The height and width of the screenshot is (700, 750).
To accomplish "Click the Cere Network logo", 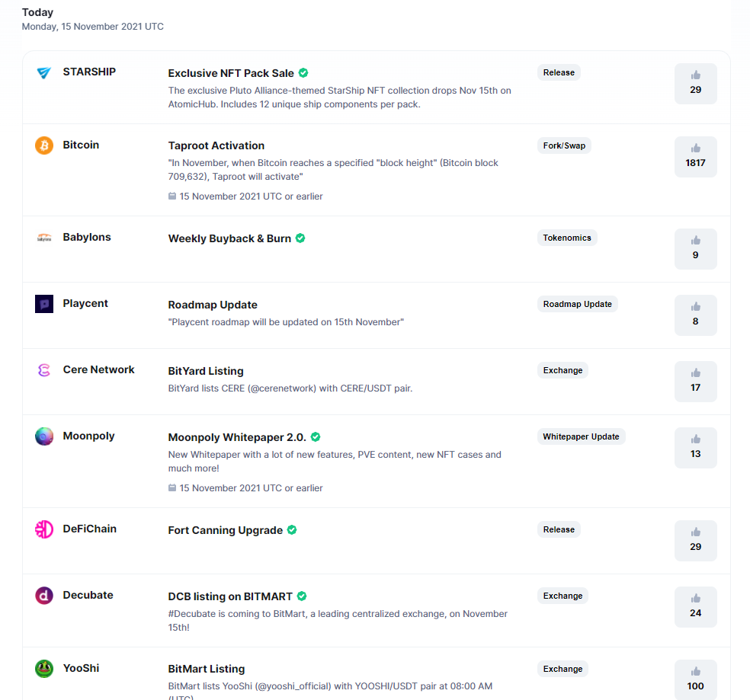I will 44,370.
